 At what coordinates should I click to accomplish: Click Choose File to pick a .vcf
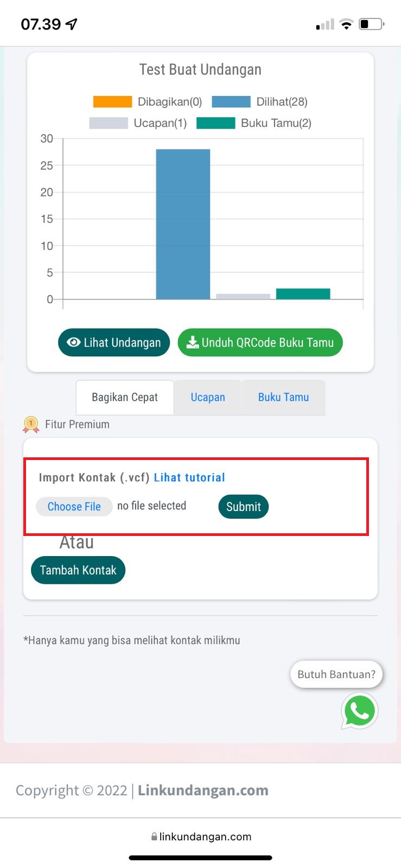point(74,507)
